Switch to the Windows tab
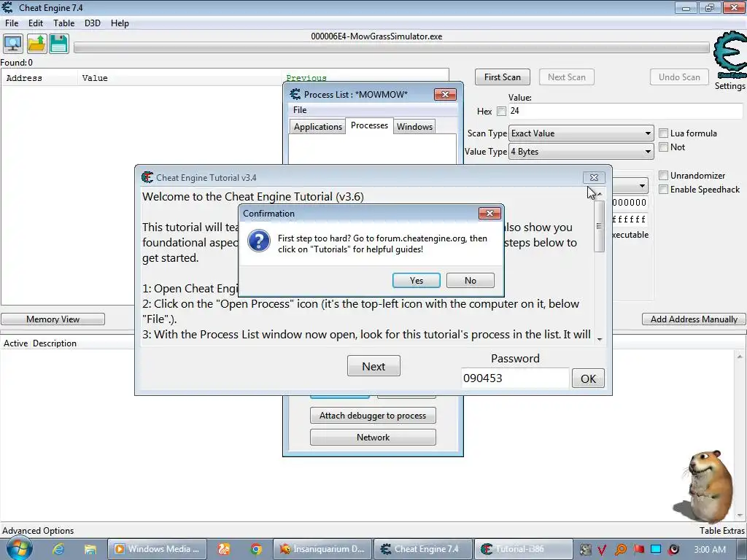 tap(414, 127)
